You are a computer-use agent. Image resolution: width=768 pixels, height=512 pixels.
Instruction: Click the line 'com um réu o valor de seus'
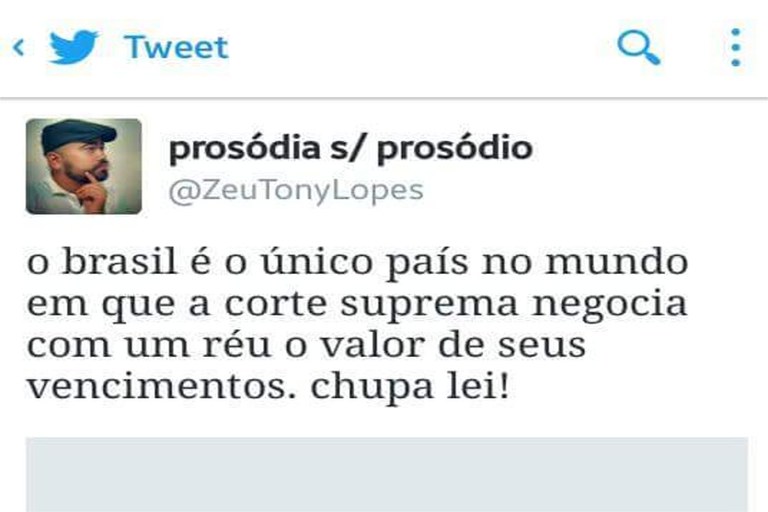point(306,345)
